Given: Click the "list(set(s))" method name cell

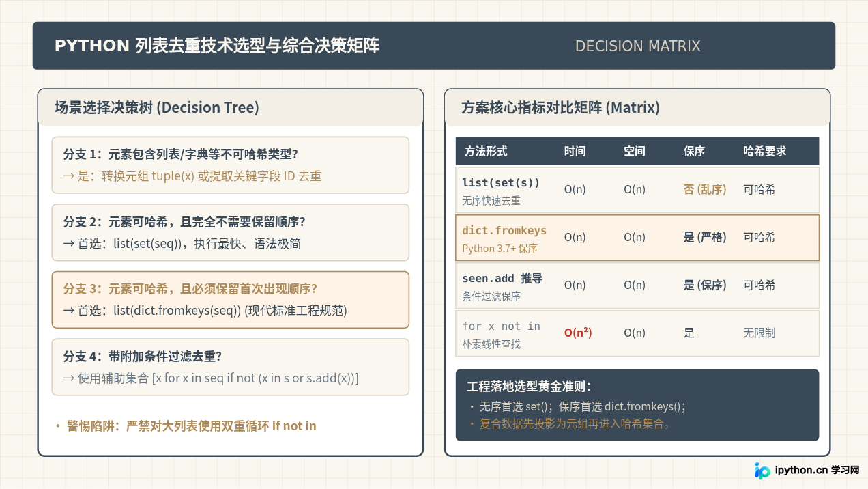Looking at the screenshot, I should point(501,182).
